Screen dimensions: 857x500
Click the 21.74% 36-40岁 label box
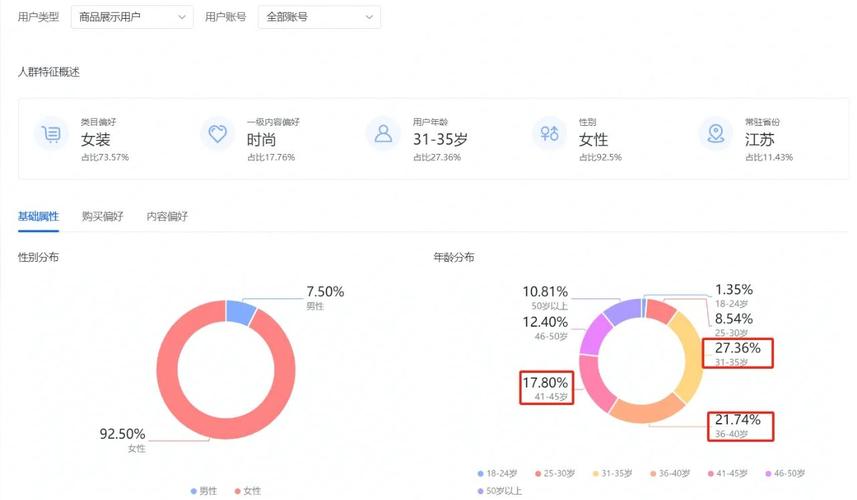(740, 424)
